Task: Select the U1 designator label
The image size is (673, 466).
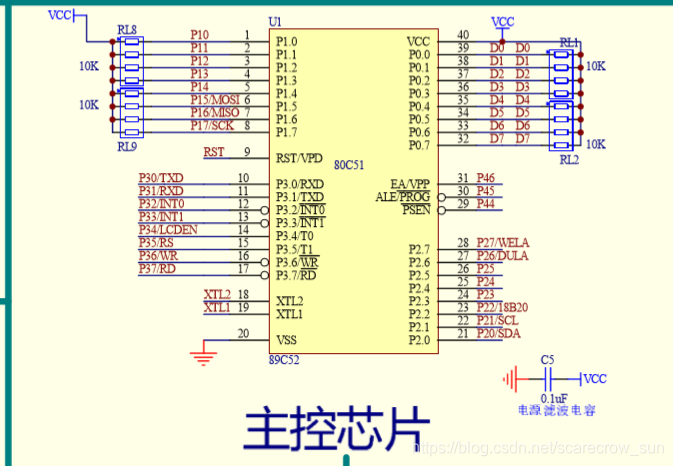Action: coord(275,22)
